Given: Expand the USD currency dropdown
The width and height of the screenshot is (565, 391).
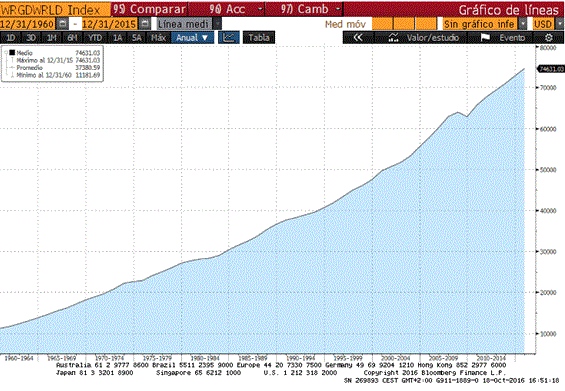Looking at the screenshot, I should pyautogui.click(x=559, y=24).
